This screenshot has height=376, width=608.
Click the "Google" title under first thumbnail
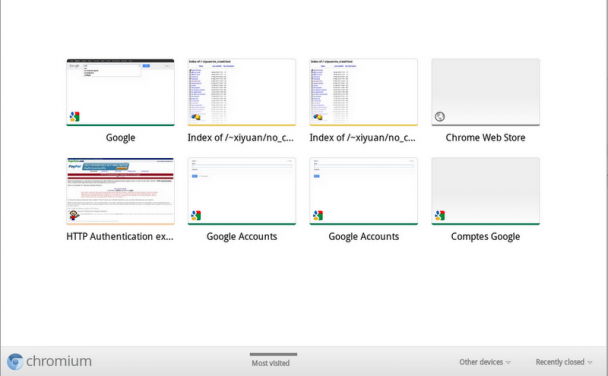click(x=121, y=138)
